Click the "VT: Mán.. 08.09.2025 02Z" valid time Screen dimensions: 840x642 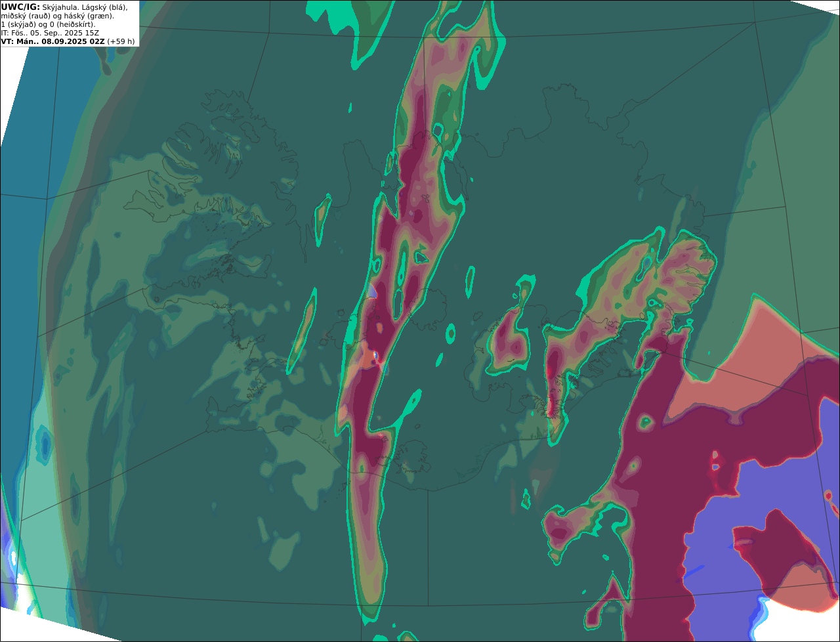click(x=53, y=41)
